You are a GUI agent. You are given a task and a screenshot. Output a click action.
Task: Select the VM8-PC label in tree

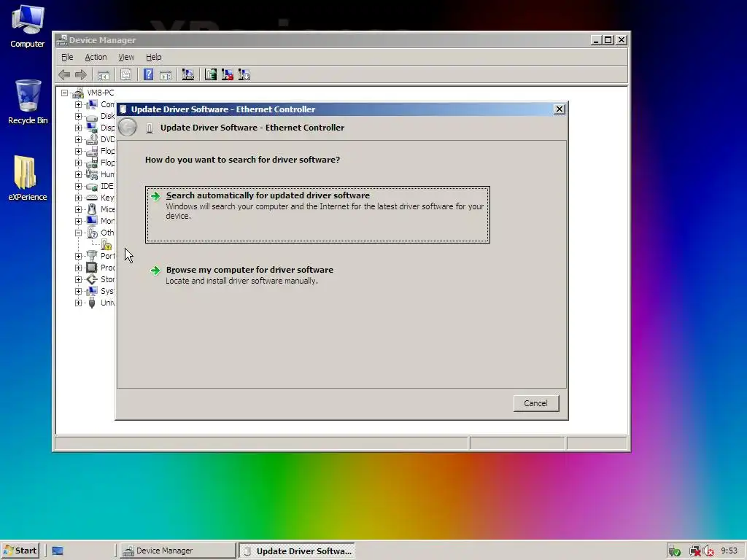click(100, 93)
